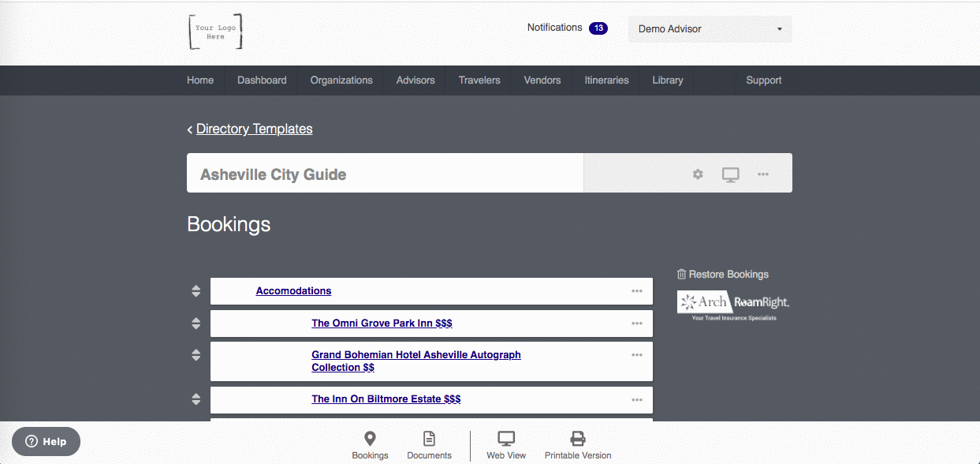Open Documents from the bottom toolbar
The height and width of the screenshot is (464, 980).
[x=429, y=439]
